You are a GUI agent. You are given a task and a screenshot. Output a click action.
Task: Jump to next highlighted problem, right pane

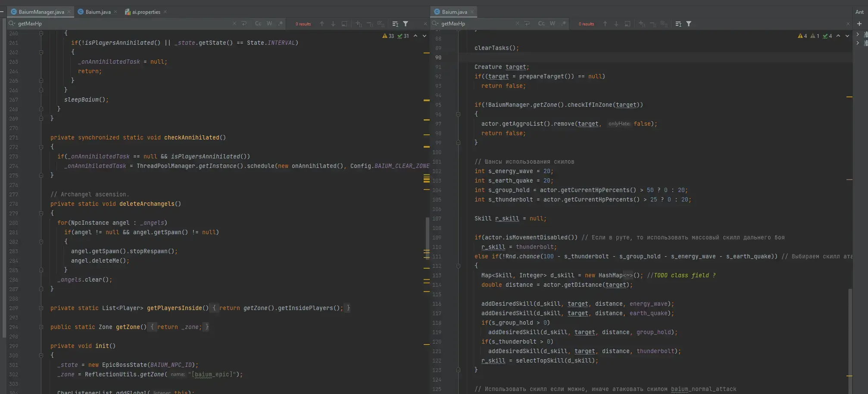click(847, 36)
